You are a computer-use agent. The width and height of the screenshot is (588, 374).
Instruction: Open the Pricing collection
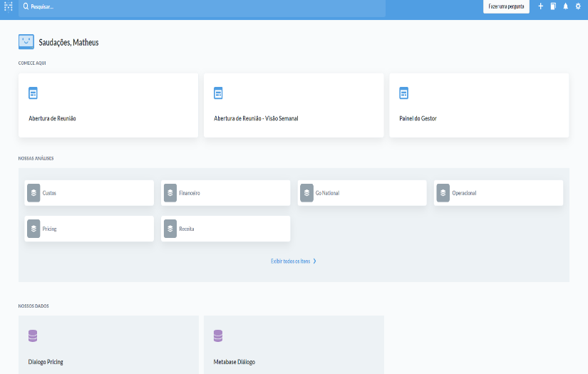pyautogui.click(x=89, y=229)
